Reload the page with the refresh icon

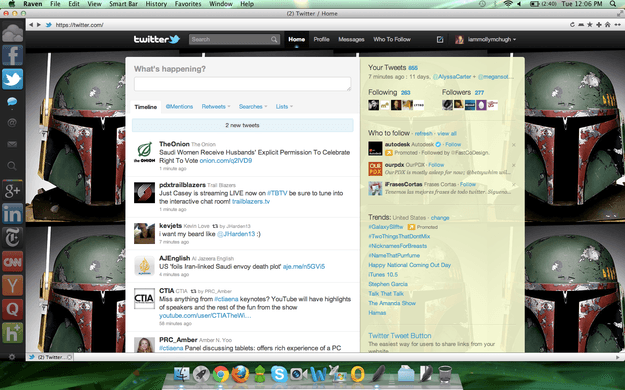click(572, 25)
